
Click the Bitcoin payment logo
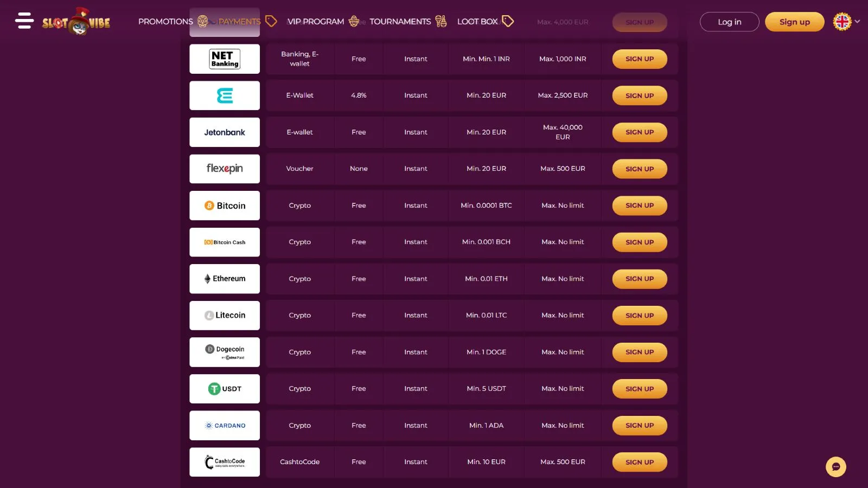[225, 206]
